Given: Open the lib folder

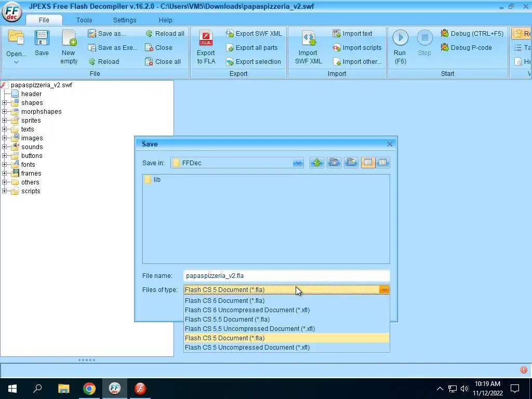Looking at the screenshot, I should (153, 179).
